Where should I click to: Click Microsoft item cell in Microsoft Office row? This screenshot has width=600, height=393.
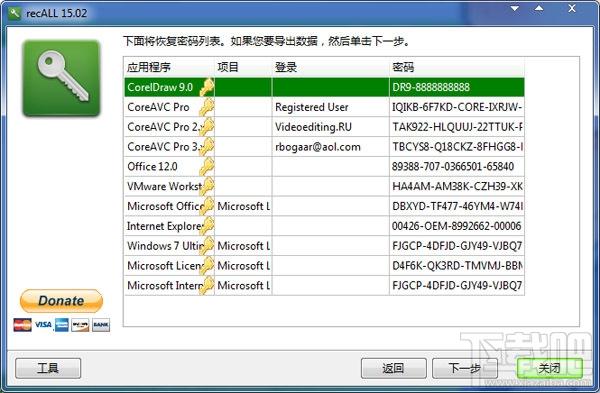243,206
